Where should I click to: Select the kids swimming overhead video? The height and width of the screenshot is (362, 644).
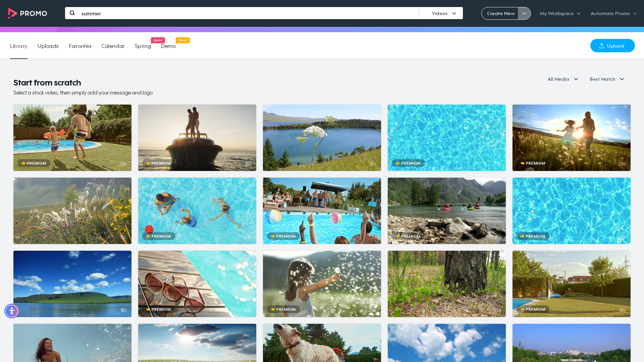point(197,211)
